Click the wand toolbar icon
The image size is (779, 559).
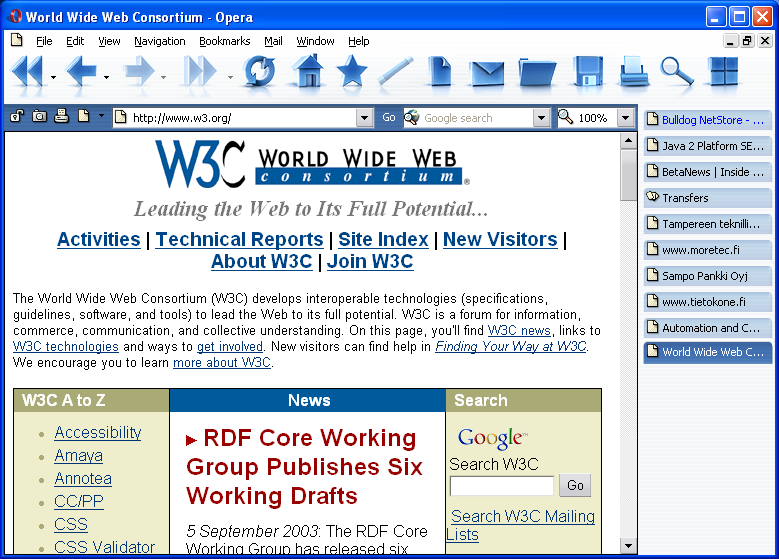[395, 72]
